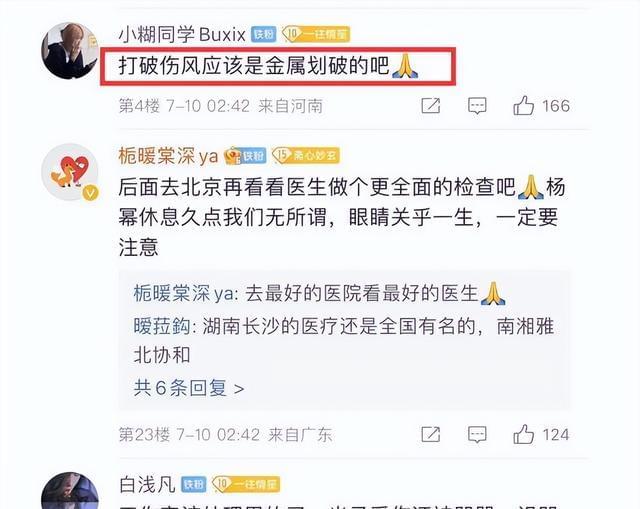Open the orange 栀暖棠深ya username
The image size is (640, 509).
(168, 156)
